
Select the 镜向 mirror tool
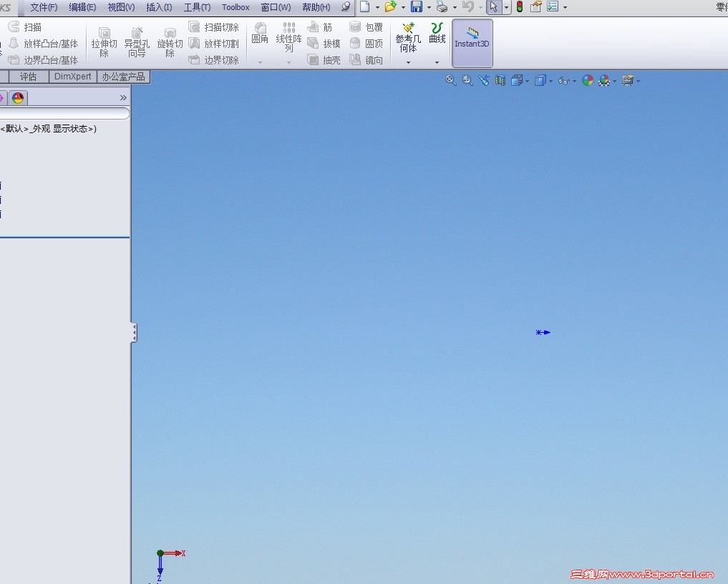click(367, 60)
